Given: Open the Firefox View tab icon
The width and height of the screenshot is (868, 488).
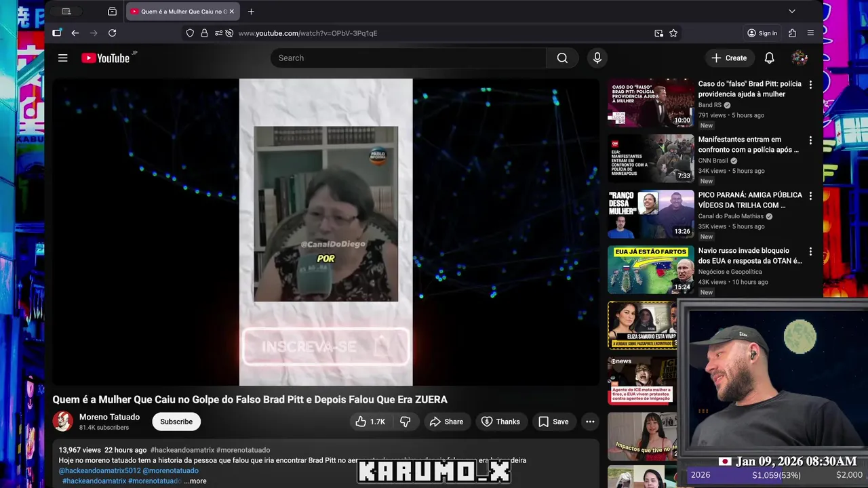Looking at the screenshot, I should [x=112, y=12].
